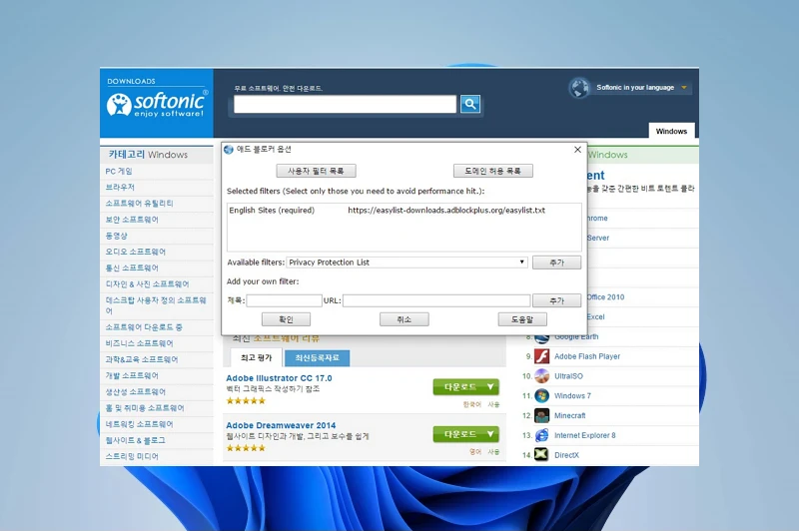Open the 도메인 허용 목록 button
The image size is (799, 532).
[492, 171]
